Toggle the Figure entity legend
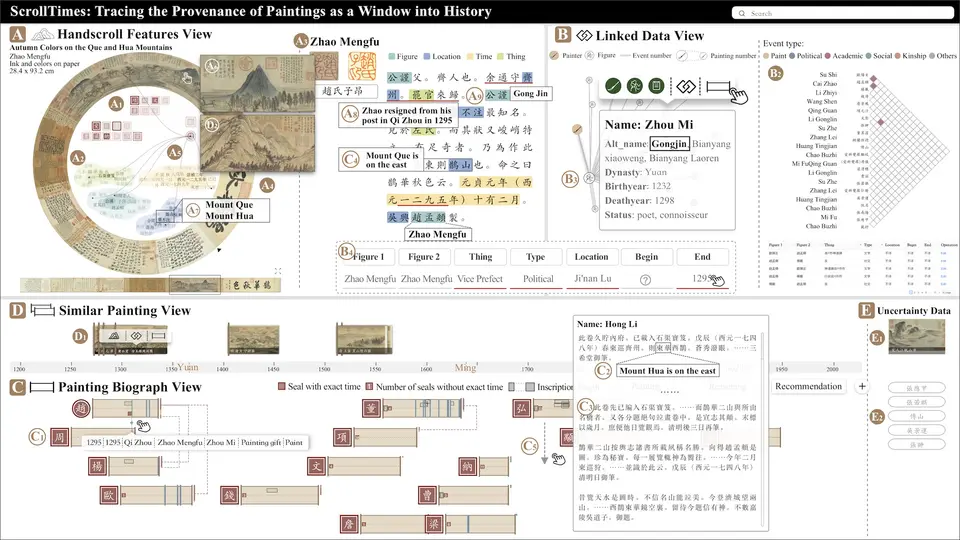Image resolution: width=960 pixels, height=540 pixels. pyautogui.click(x=403, y=56)
